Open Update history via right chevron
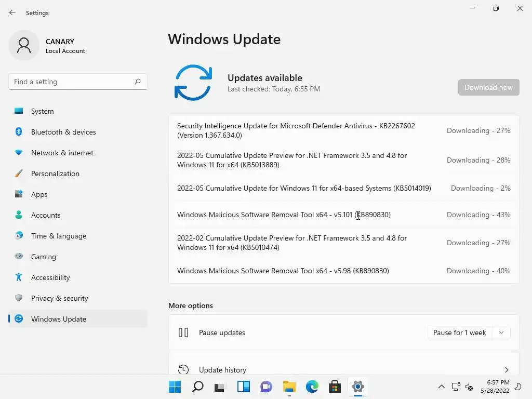This screenshot has height=399, width=532. click(506, 370)
